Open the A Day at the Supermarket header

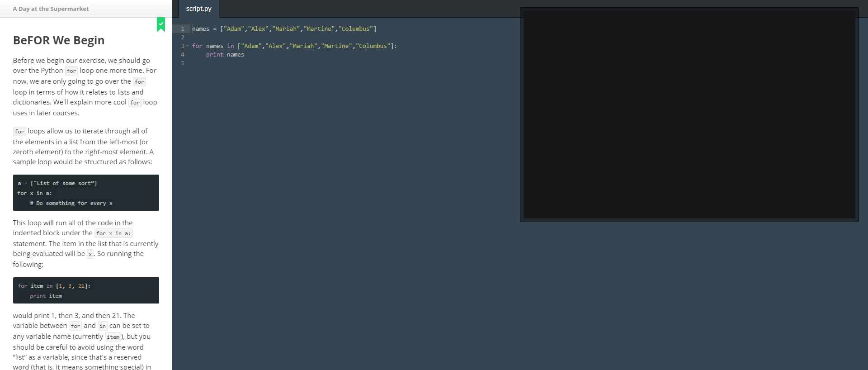tap(51, 9)
